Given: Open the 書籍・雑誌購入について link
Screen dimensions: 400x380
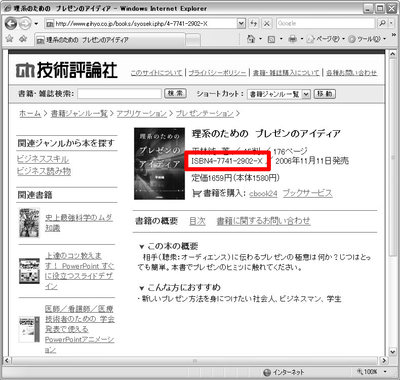Looking at the screenshot, I should 286,73.
